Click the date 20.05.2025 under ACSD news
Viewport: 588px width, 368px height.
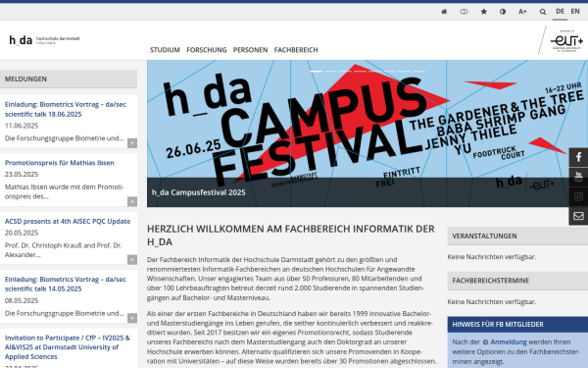[22, 233]
